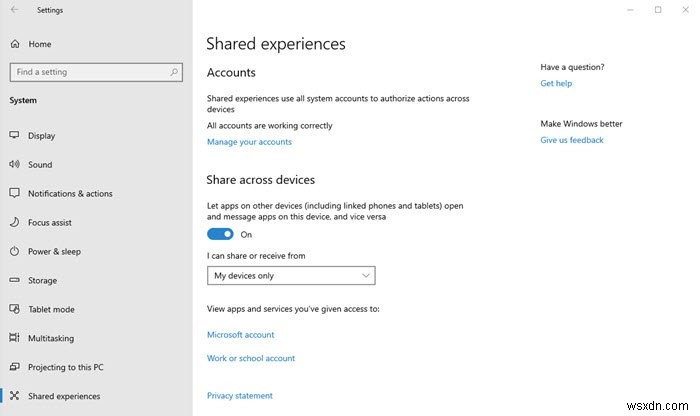Viewport: 700px width, 416px height.
Task: Open Display settings via monitor icon
Action: tap(15, 136)
